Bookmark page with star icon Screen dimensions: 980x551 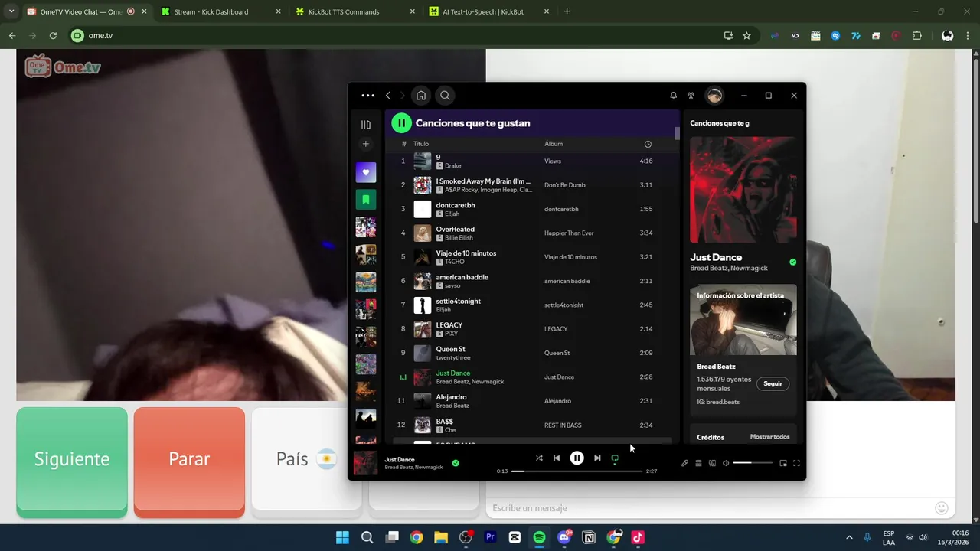coord(746,35)
